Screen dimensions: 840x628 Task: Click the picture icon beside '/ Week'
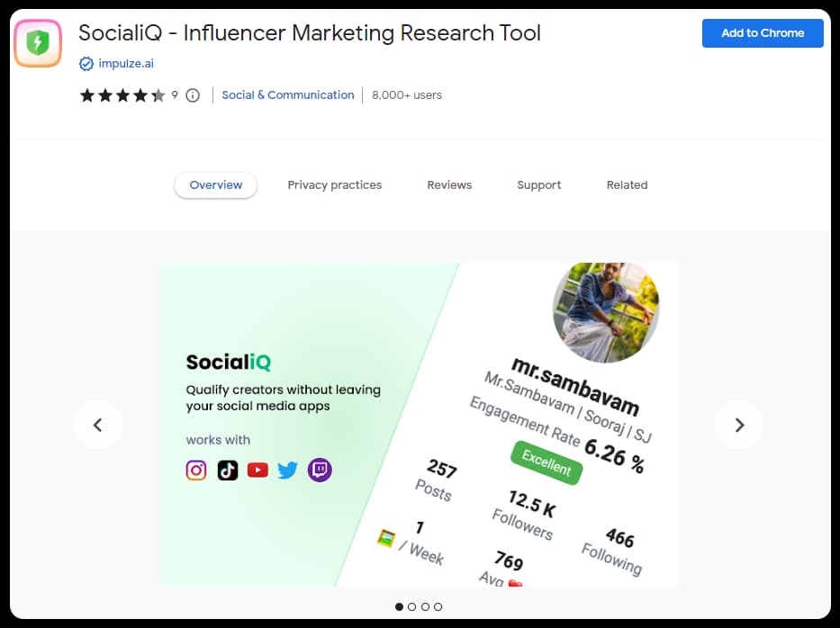coord(386,537)
